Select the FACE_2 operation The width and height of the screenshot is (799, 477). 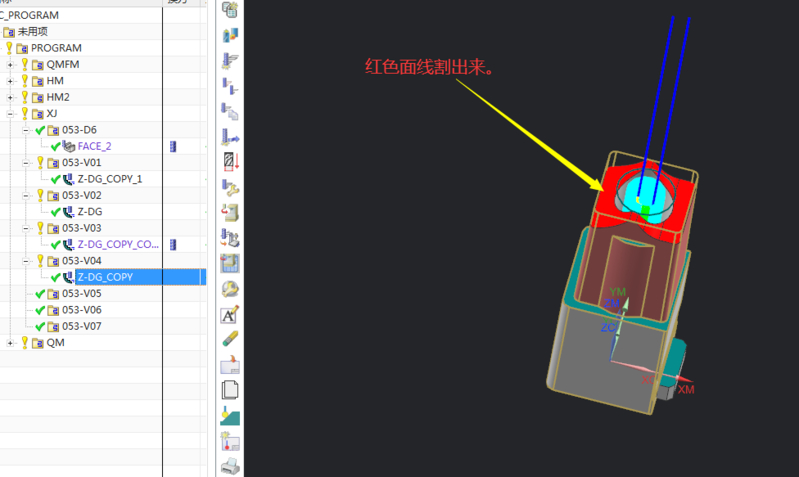(x=94, y=146)
